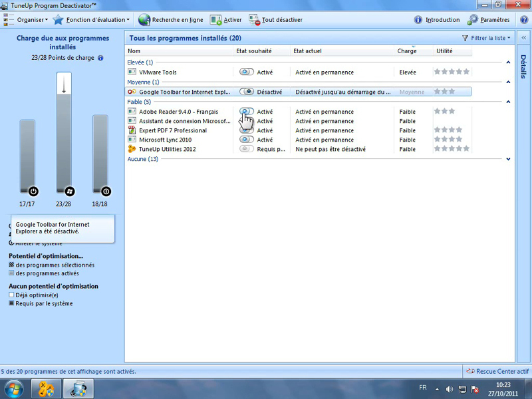Toggle the VMware Tools switch
Image resolution: width=532 pixels, height=399 pixels.
click(x=246, y=72)
